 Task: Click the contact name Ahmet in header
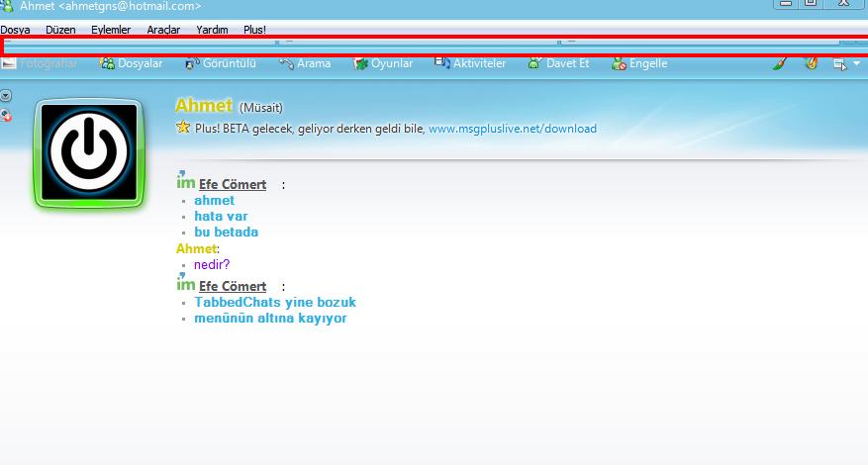point(204,105)
